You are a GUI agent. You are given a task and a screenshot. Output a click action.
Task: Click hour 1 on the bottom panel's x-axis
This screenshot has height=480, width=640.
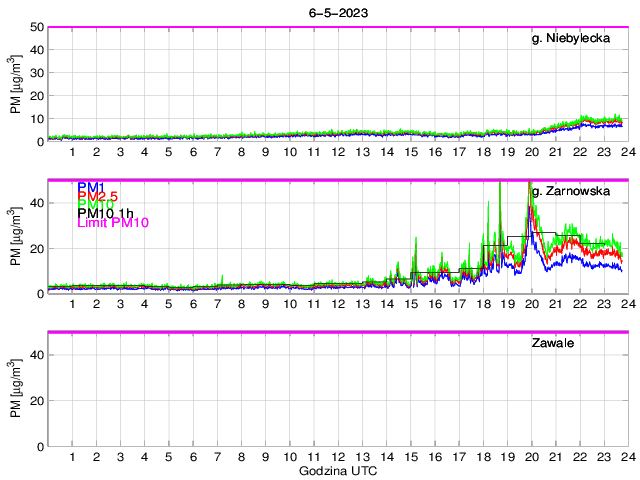tap(73, 456)
